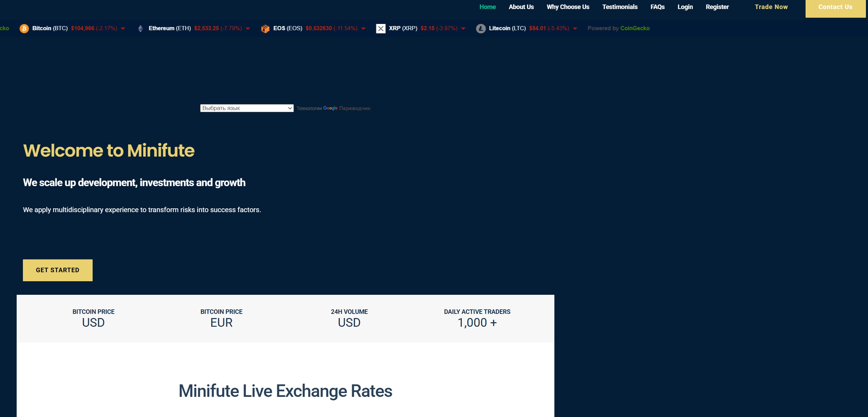Click the Google logo beside the translator
Screen dimensions: 868x417
[x=330, y=108]
